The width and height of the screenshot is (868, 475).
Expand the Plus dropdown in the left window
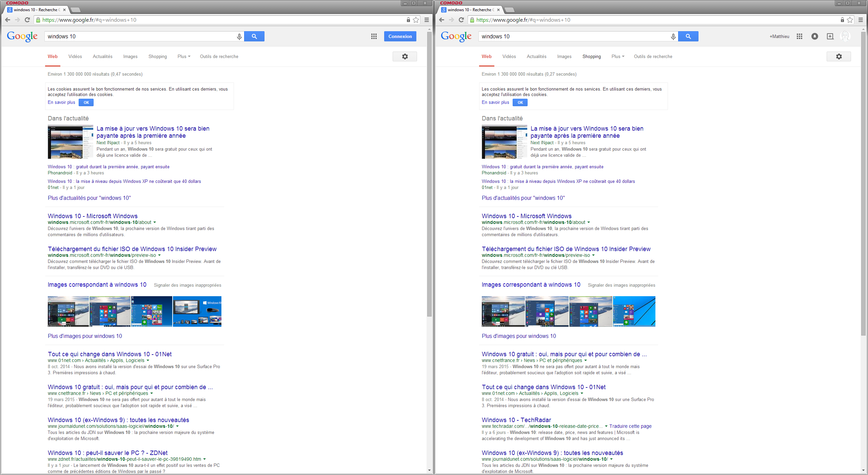[x=184, y=57]
